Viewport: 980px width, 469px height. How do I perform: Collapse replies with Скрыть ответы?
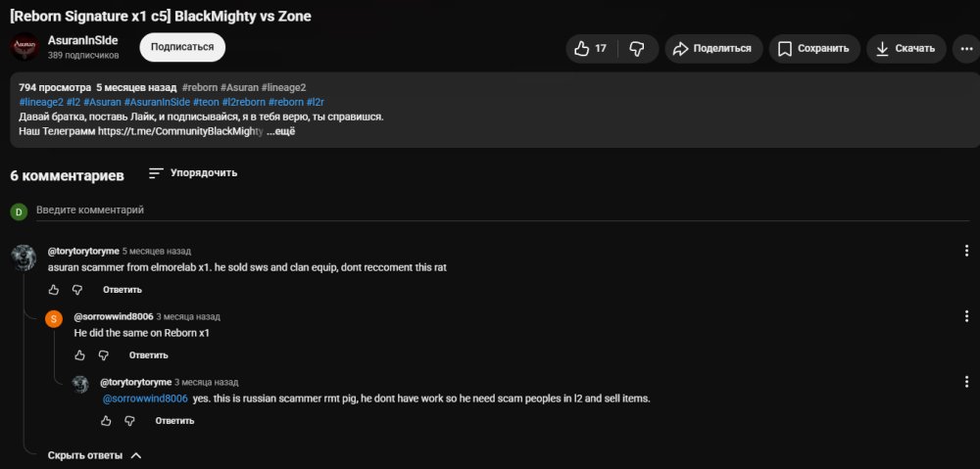click(95, 455)
